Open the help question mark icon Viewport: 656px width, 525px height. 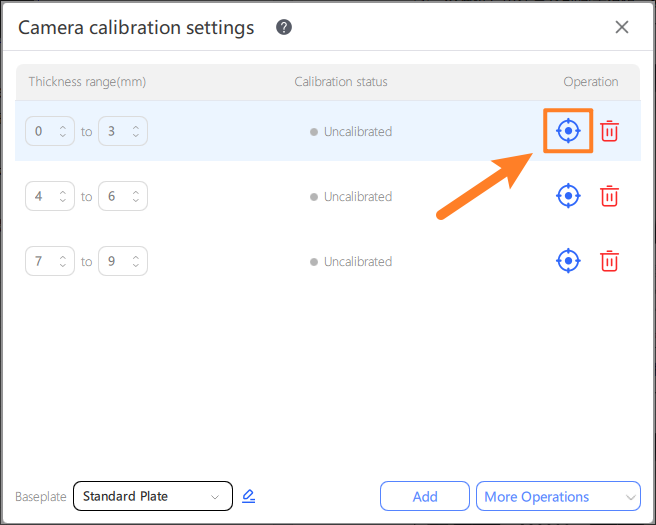tap(284, 27)
